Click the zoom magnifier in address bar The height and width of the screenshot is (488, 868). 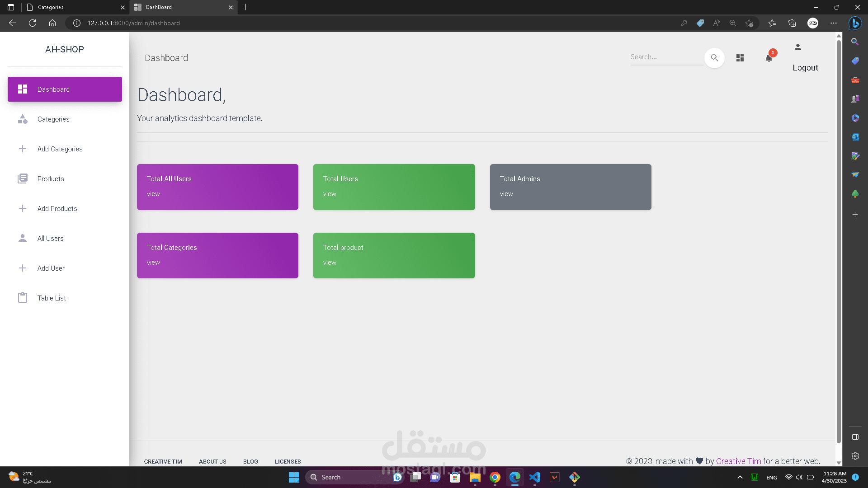(733, 23)
